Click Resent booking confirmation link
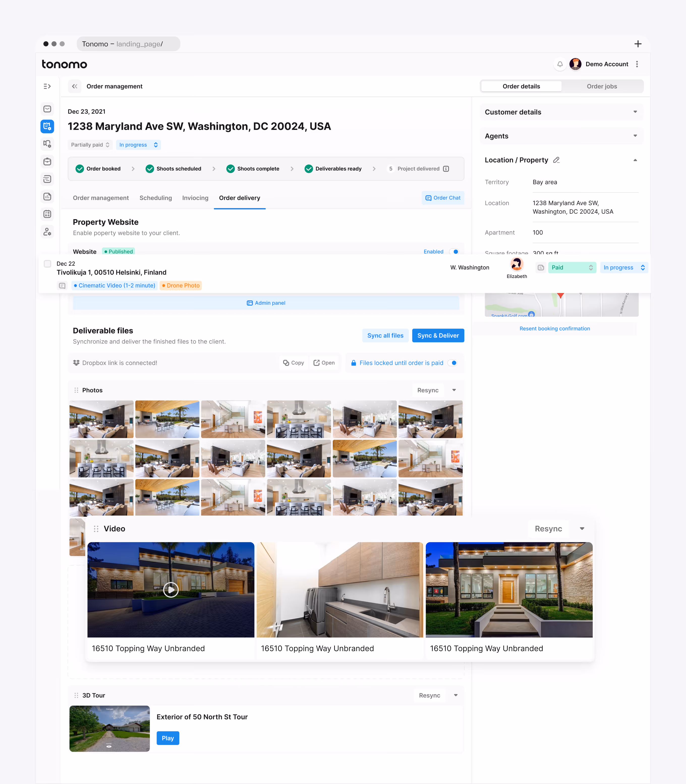The width and height of the screenshot is (686, 784). (555, 328)
